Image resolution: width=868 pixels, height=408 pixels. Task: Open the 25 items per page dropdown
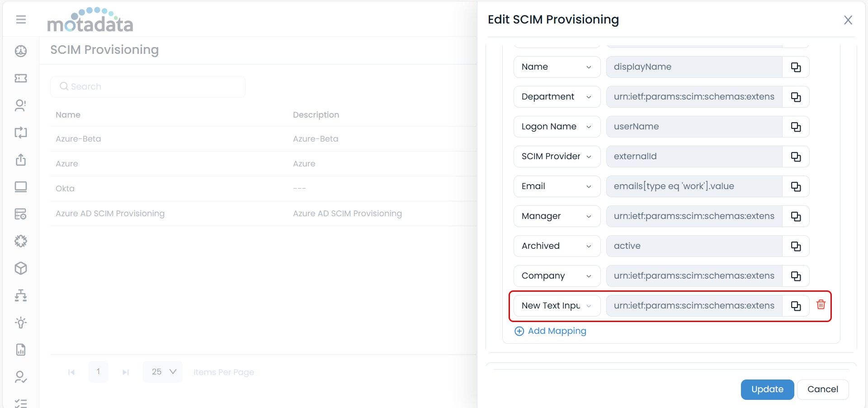[163, 372]
